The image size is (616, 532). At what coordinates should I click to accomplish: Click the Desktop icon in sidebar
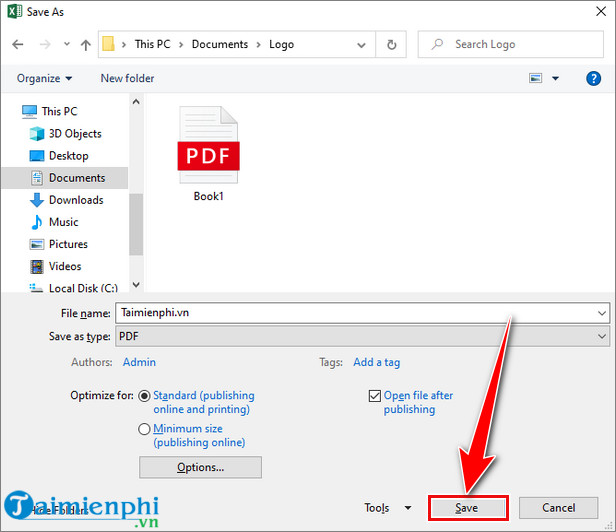click(37, 156)
